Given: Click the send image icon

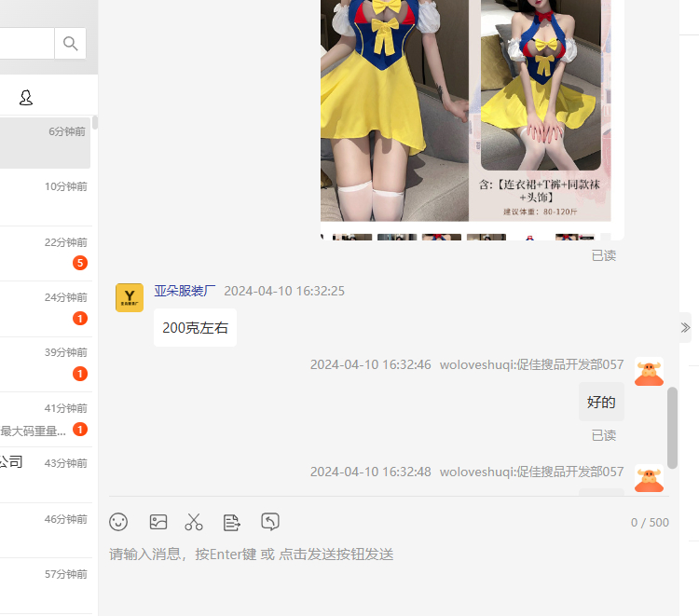Looking at the screenshot, I should [158, 522].
